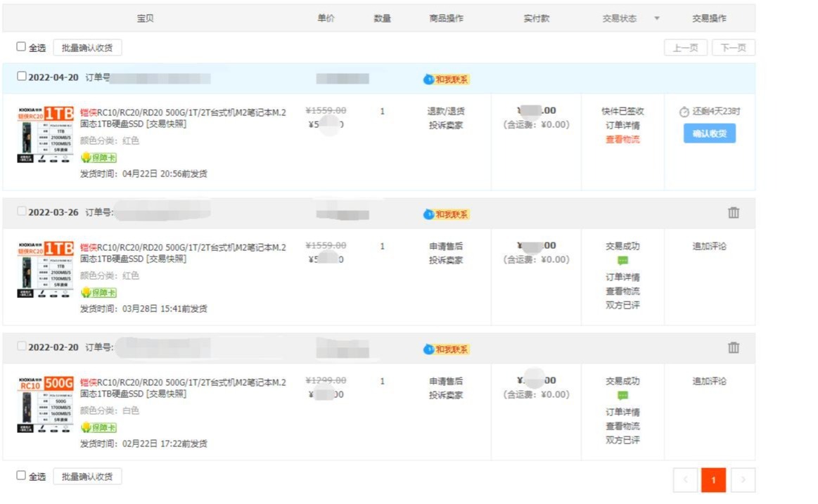Click the previous-page chevron in pagination
The width and height of the screenshot is (818, 504).
pos(685,479)
